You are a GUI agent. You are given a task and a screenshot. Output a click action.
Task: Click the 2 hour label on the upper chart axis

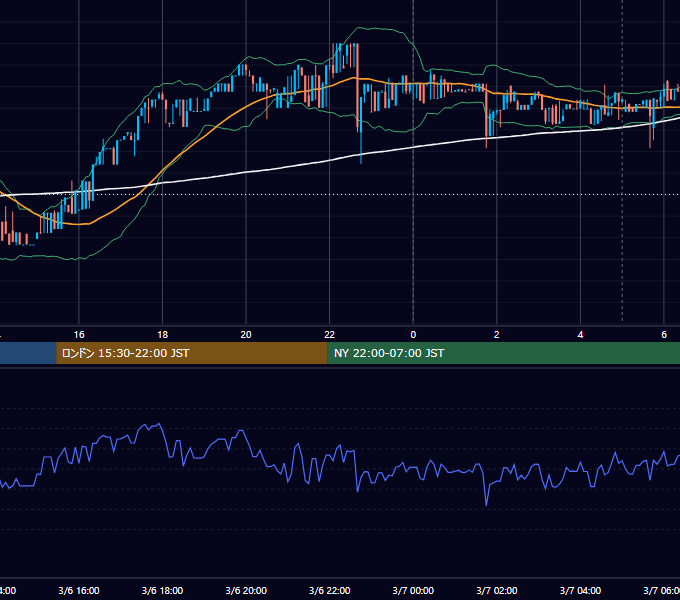click(x=497, y=335)
